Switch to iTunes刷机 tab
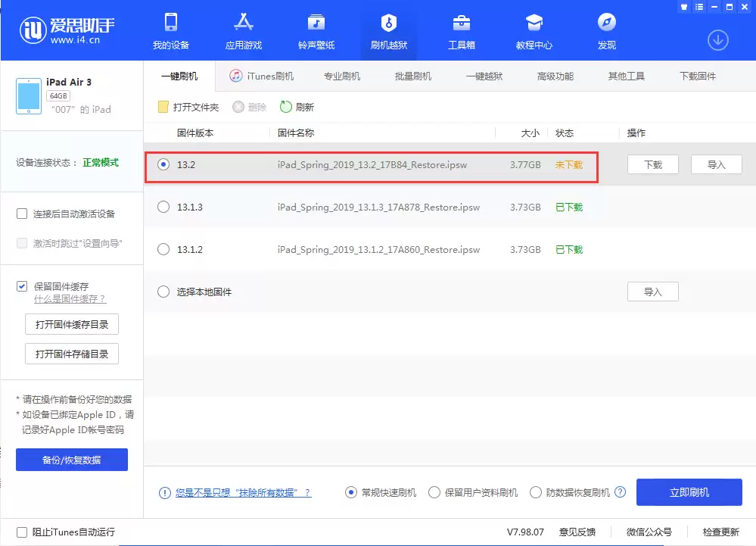The width and height of the screenshot is (756, 546). (261, 76)
